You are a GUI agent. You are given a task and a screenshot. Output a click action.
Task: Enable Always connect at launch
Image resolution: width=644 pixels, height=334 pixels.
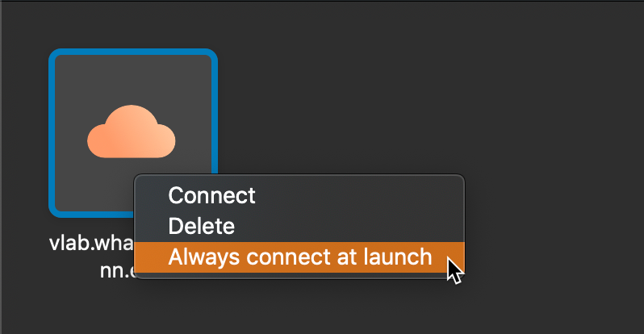click(x=299, y=257)
